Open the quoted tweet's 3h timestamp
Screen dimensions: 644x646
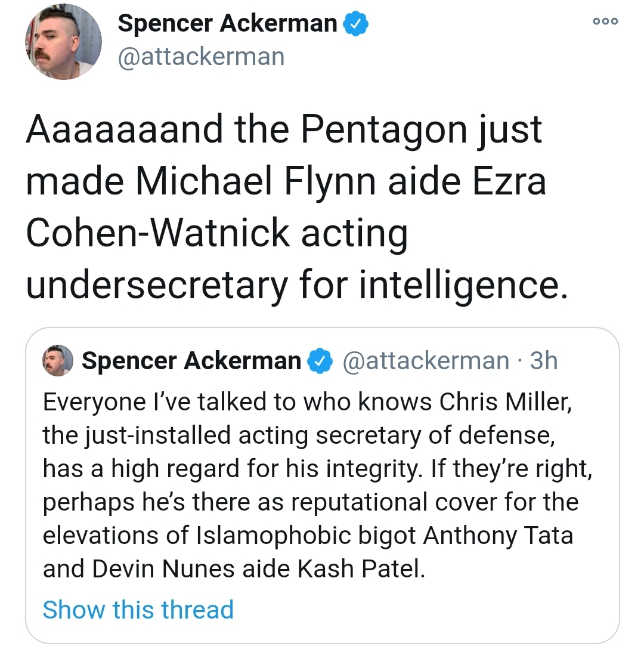[x=543, y=361]
